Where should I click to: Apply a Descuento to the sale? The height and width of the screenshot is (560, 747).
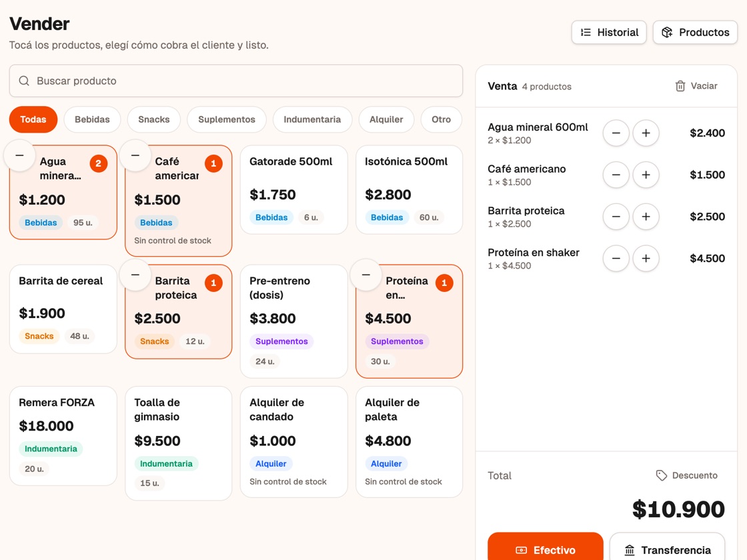coord(687,475)
